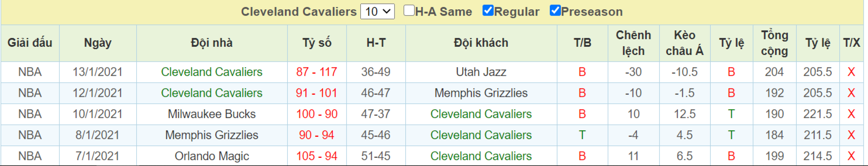Click the 105 - 94 score result
This screenshot has height=166, width=868.
pyautogui.click(x=317, y=156)
